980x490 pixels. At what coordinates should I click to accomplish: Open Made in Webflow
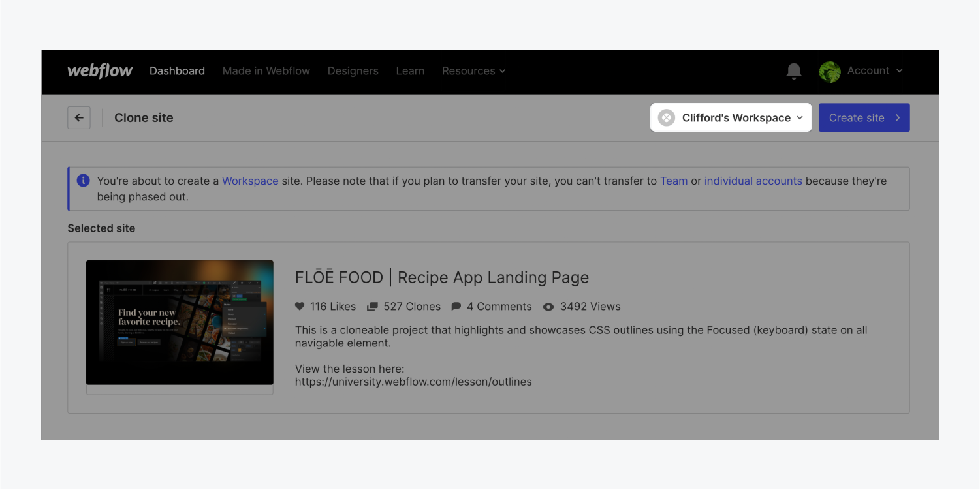(x=266, y=70)
